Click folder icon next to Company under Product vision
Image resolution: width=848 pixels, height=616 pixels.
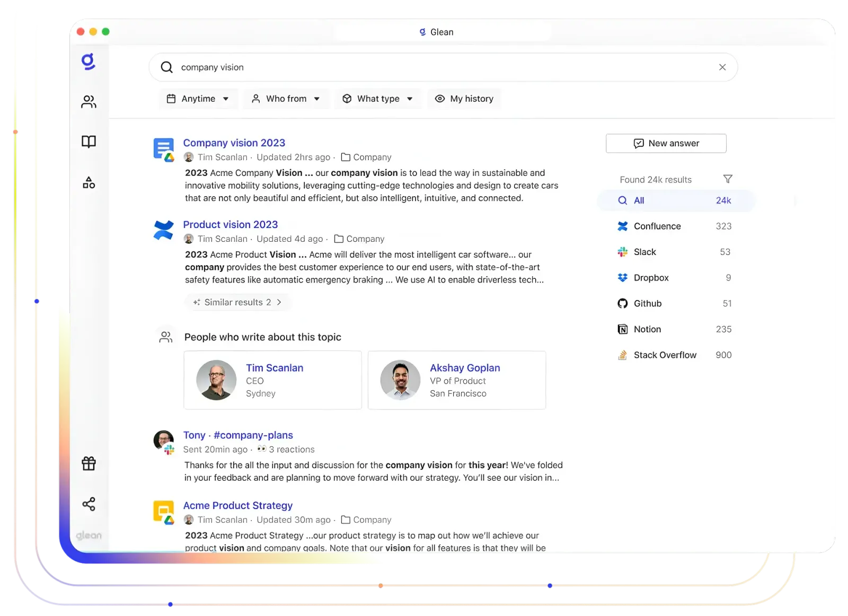(339, 239)
